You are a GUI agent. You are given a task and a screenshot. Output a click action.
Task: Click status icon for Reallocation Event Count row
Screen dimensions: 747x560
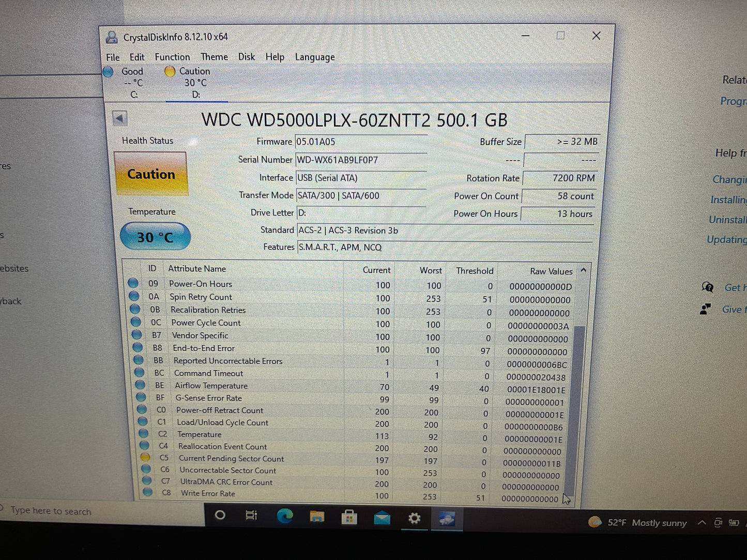click(145, 445)
